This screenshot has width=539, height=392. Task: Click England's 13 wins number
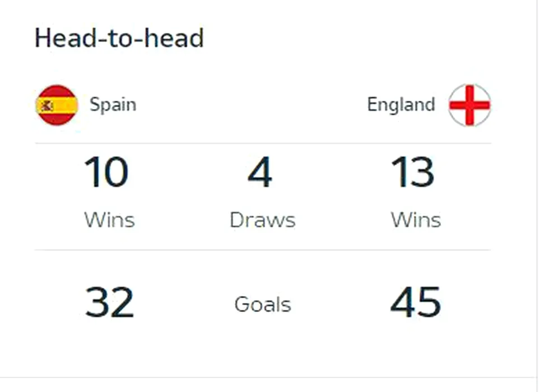tap(412, 172)
